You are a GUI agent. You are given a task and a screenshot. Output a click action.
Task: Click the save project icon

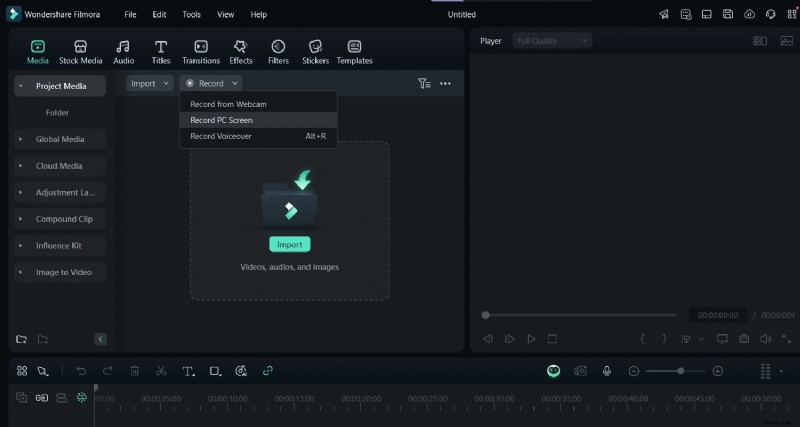click(x=728, y=14)
